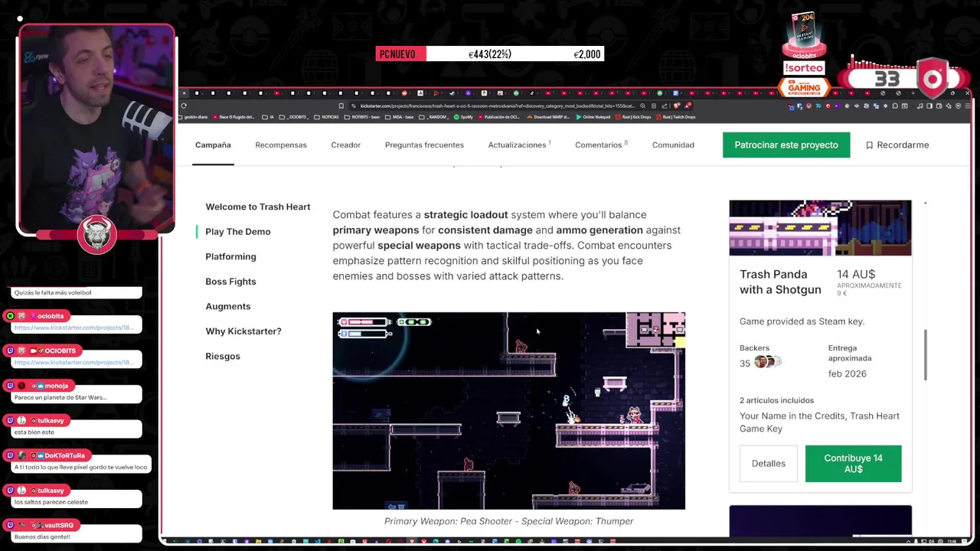Open the Spotify bookmark
The image size is (980, 551).
pyautogui.click(x=463, y=117)
